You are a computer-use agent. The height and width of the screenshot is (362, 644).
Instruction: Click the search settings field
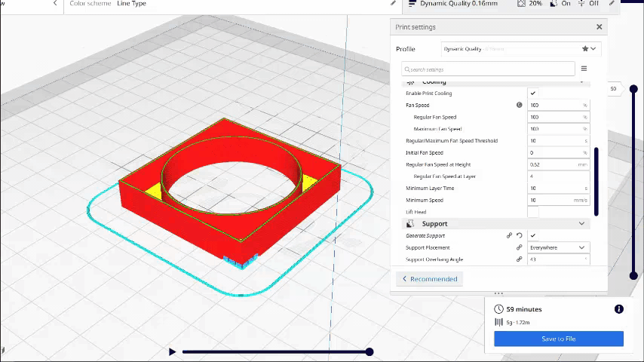pos(488,69)
